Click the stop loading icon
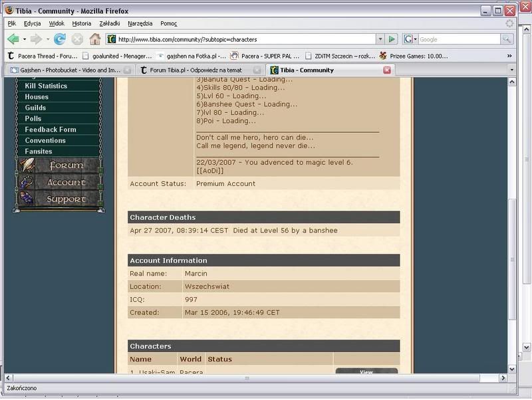 click(x=77, y=39)
